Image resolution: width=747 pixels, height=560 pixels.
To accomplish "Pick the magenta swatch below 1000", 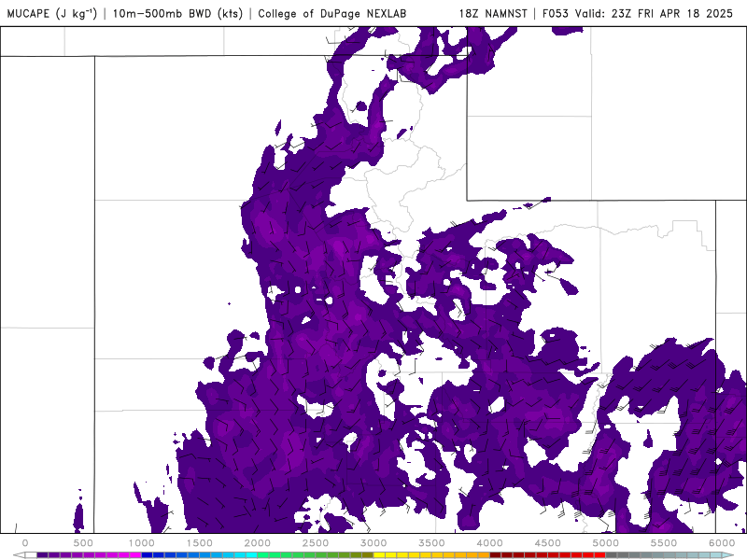I will coord(135,555).
